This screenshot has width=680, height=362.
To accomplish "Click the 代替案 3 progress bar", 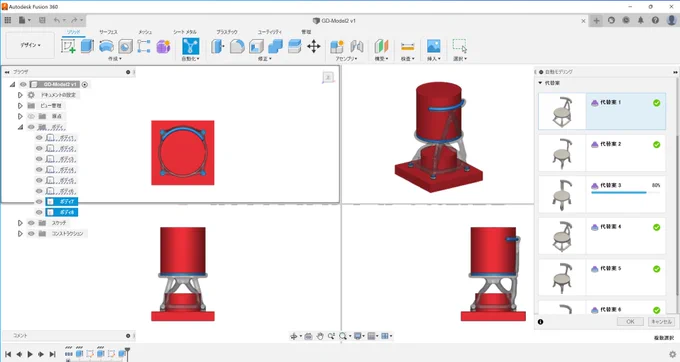I will coord(625,192).
